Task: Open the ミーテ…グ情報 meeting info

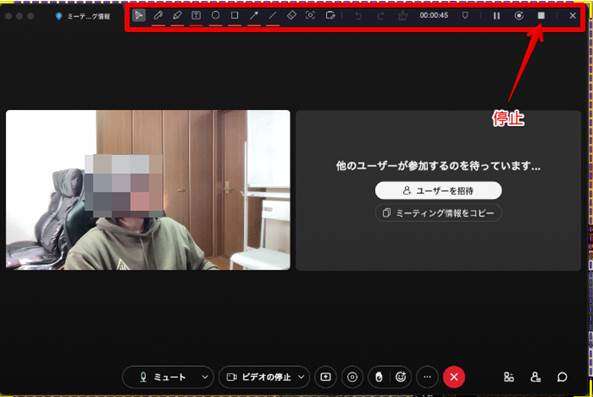Action: [x=83, y=16]
